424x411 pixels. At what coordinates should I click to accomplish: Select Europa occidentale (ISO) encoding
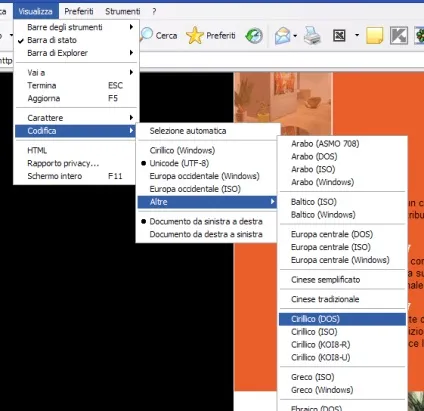coord(207,189)
